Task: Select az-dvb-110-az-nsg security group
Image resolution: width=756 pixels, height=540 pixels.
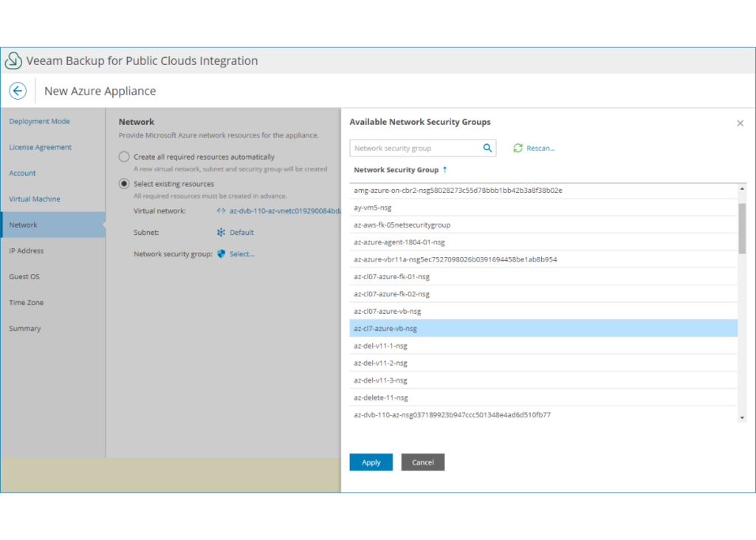Action: [543, 415]
